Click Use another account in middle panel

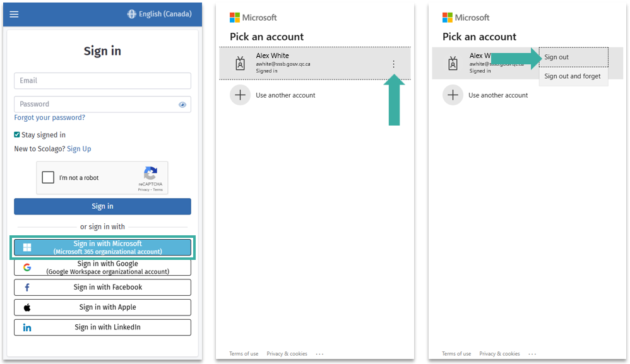(x=285, y=95)
